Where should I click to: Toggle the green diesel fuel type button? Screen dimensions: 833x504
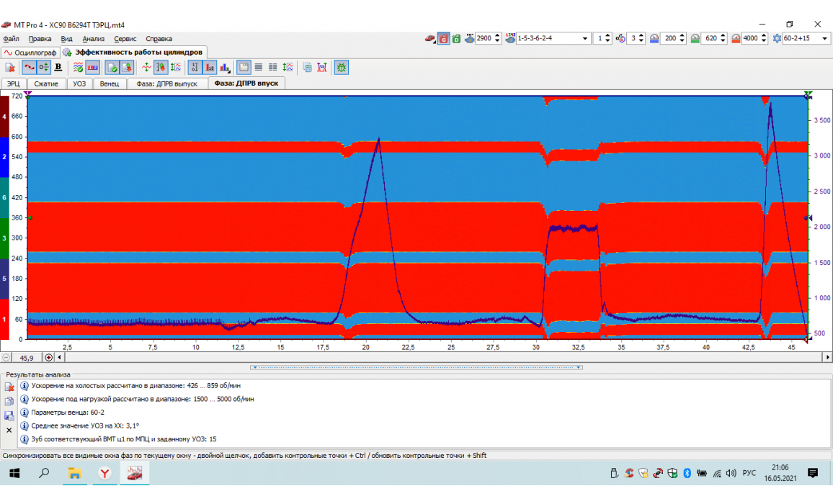pyautogui.click(x=456, y=38)
